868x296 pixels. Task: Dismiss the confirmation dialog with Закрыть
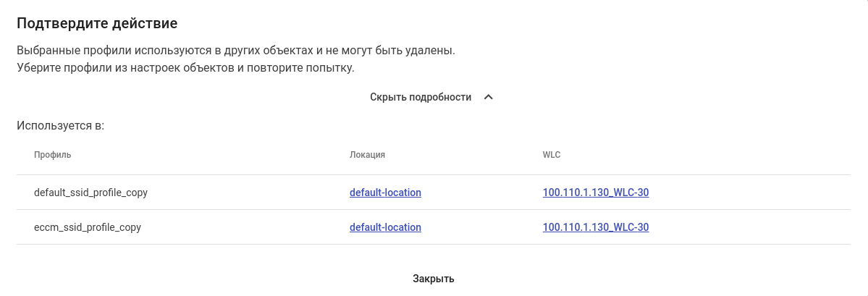pos(433,279)
